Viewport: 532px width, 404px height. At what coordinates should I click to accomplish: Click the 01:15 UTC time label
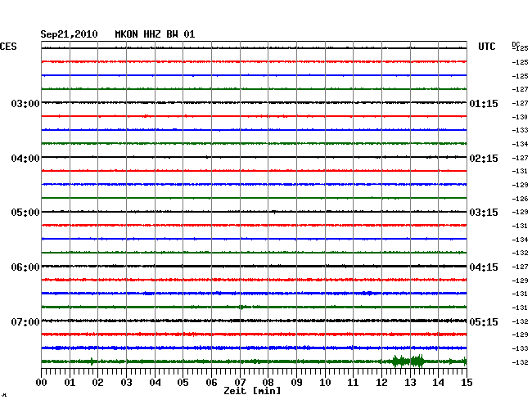[484, 103]
